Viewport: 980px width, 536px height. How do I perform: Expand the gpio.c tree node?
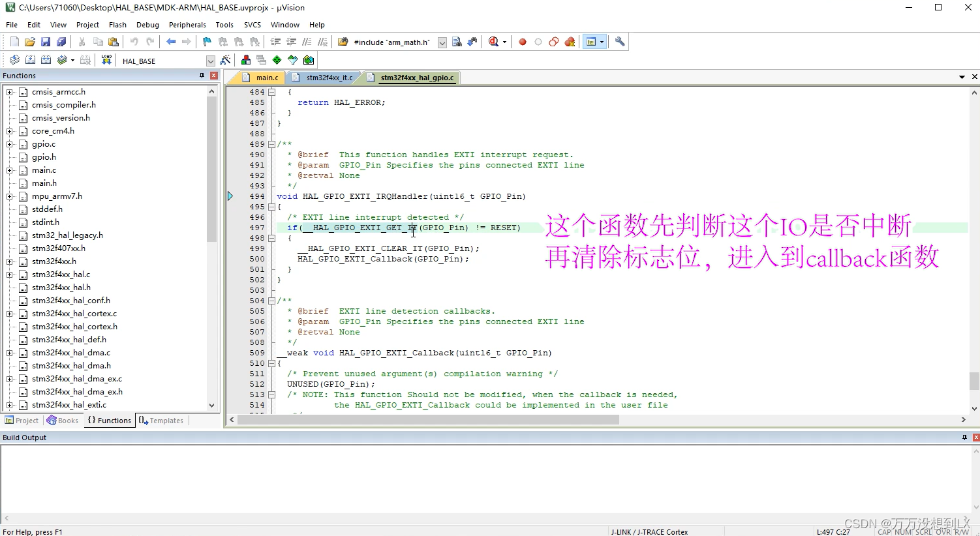click(x=9, y=144)
